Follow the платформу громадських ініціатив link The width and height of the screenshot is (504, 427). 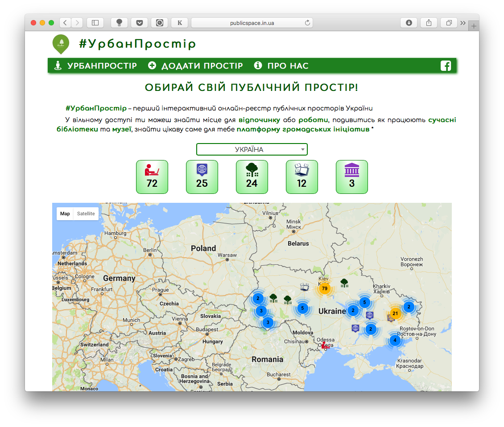303,129
